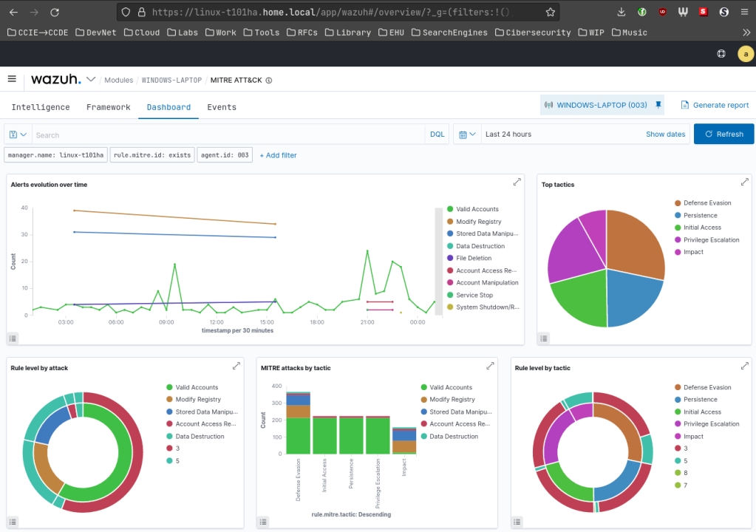Switch to the Events tab
This screenshot has width=756, height=532.
pos(222,107)
